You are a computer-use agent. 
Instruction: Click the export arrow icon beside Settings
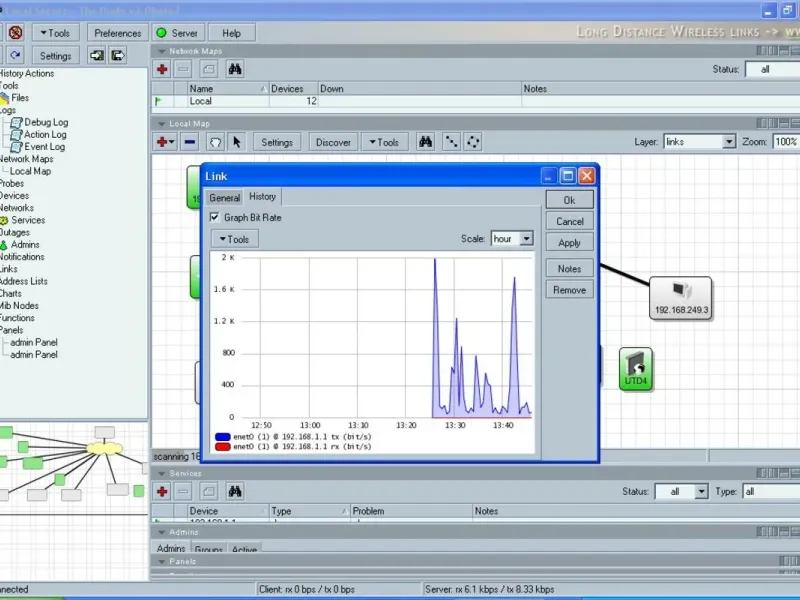(117, 55)
